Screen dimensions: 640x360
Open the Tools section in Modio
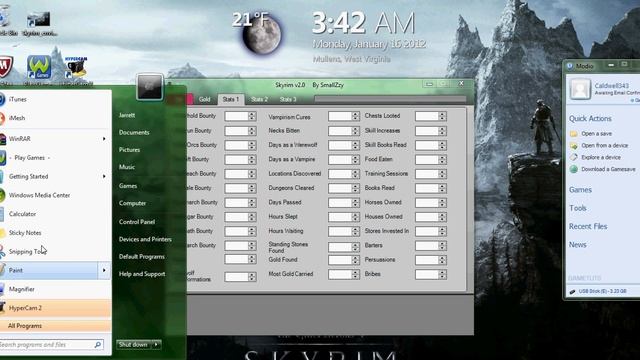point(578,208)
